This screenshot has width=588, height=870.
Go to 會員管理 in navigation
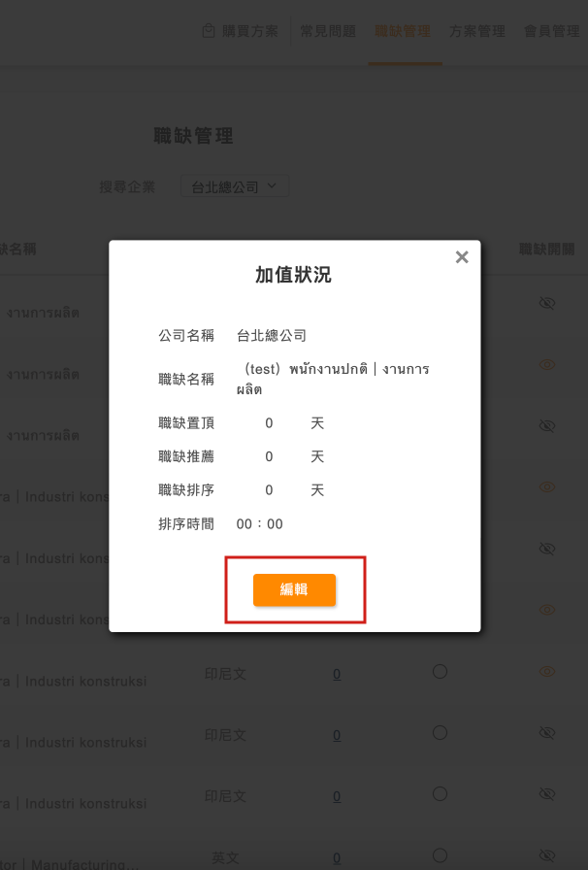tap(552, 31)
